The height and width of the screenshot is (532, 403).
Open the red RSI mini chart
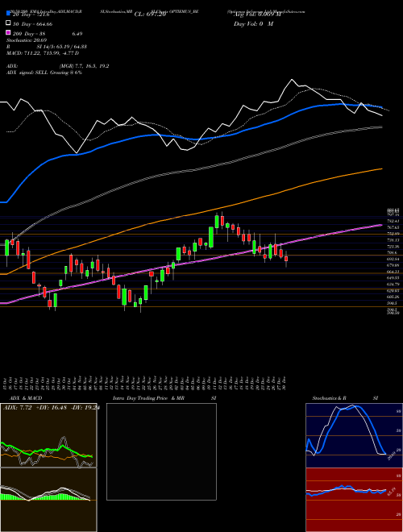354,500
